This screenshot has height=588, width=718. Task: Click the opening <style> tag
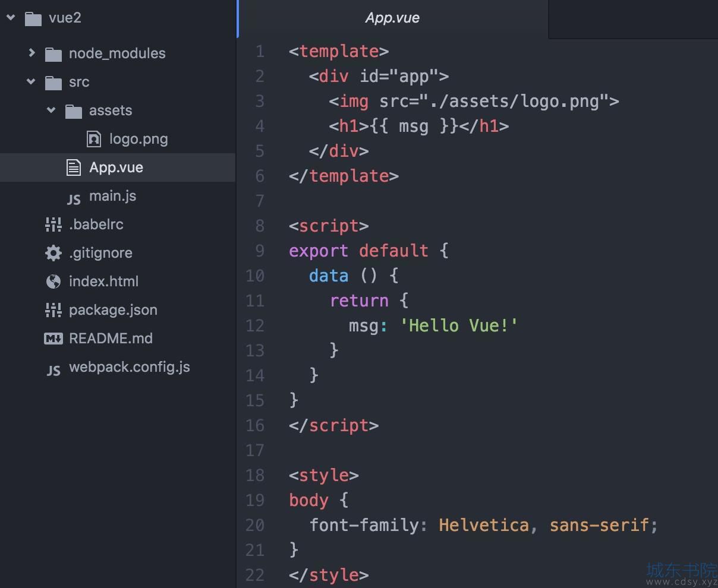tap(324, 476)
